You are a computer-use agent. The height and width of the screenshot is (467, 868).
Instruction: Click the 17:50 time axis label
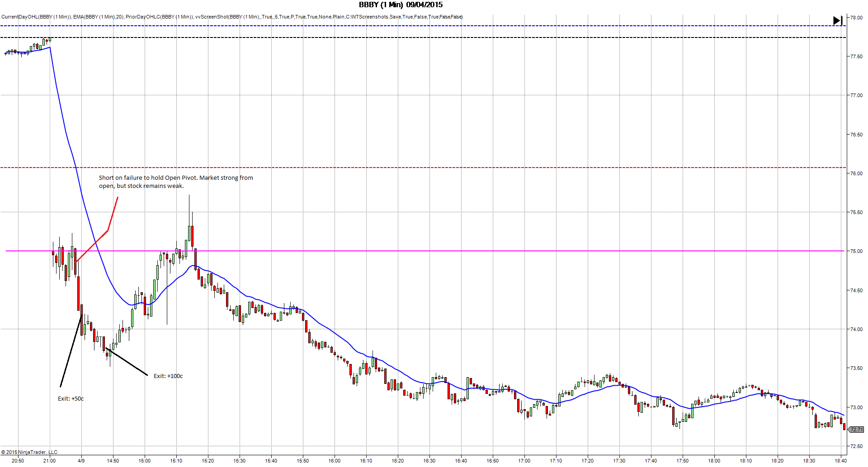click(683, 461)
